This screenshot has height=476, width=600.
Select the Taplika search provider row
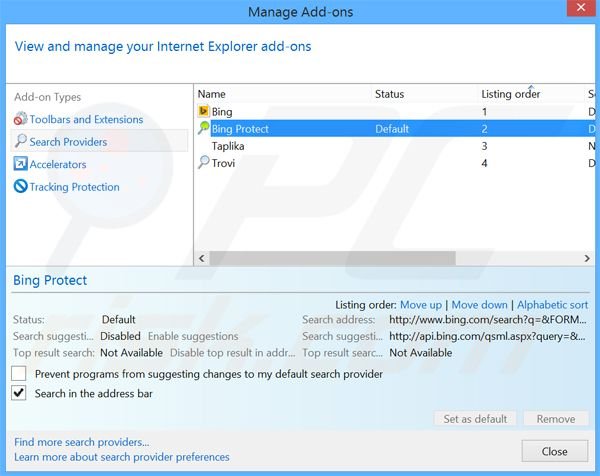click(397, 146)
